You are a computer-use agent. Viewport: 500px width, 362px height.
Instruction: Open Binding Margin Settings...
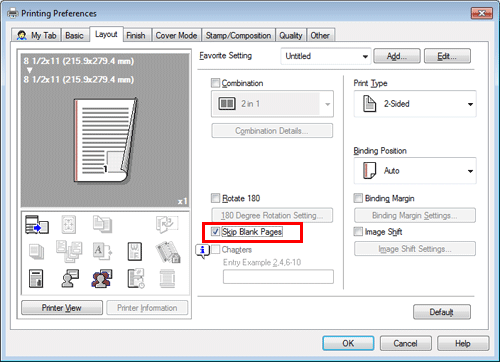tap(415, 215)
